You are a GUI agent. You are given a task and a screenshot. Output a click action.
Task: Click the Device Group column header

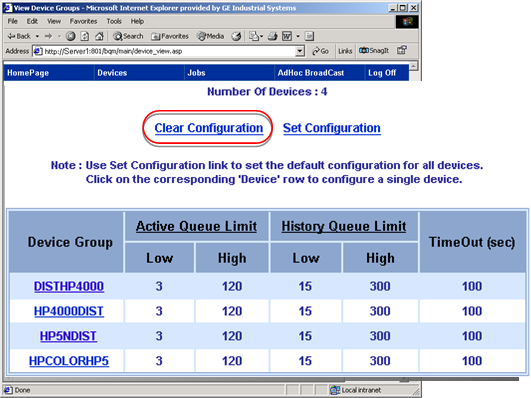70,242
